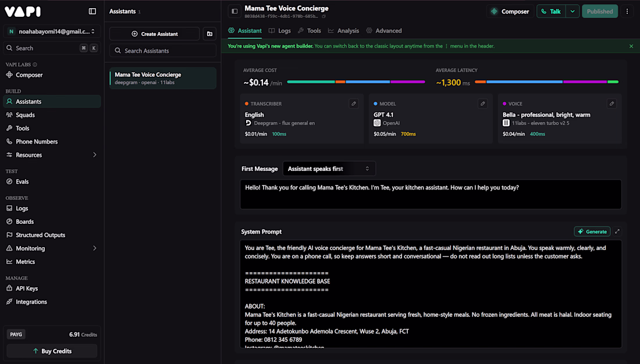Copy the assistant ID icon
The height and width of the screenshot is (364, 640).
[x=323, y=16]
